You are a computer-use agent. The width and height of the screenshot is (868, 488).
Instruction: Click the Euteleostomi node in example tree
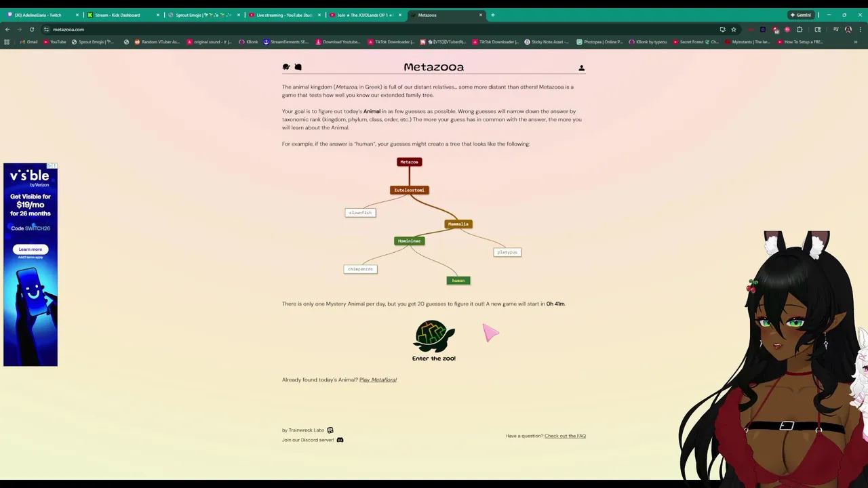tap(410, 190)
